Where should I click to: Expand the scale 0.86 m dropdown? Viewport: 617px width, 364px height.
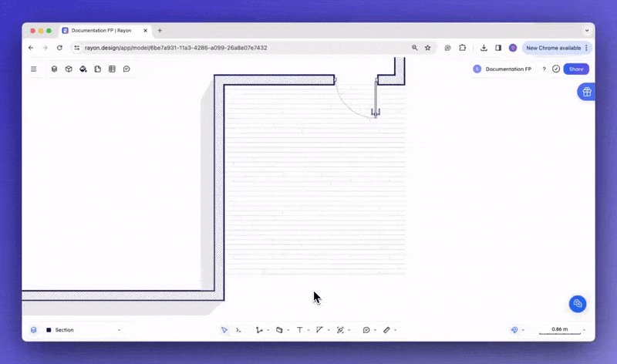coord(584,330)
